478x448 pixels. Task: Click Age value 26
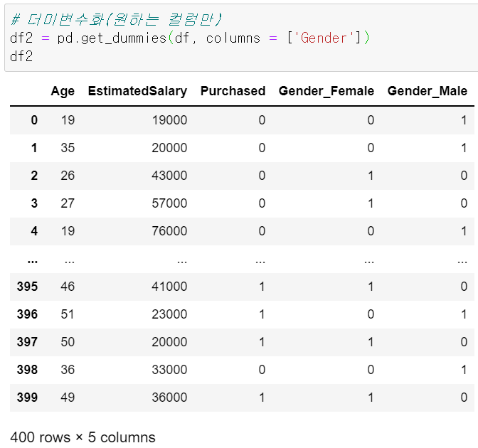click(x=68, y=176)
